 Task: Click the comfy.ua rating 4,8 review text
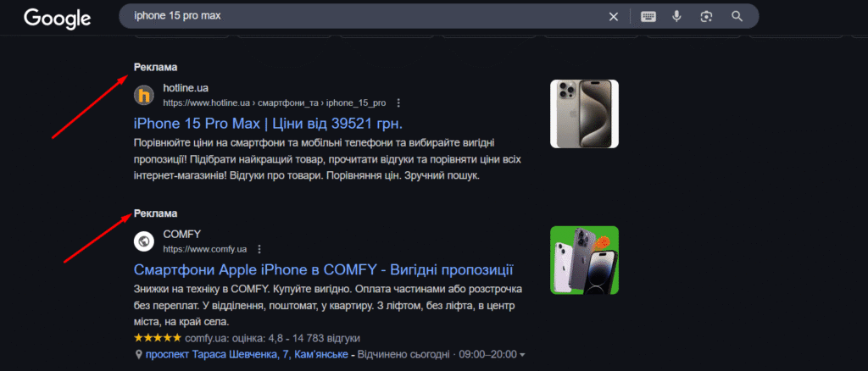click(272, 338)
